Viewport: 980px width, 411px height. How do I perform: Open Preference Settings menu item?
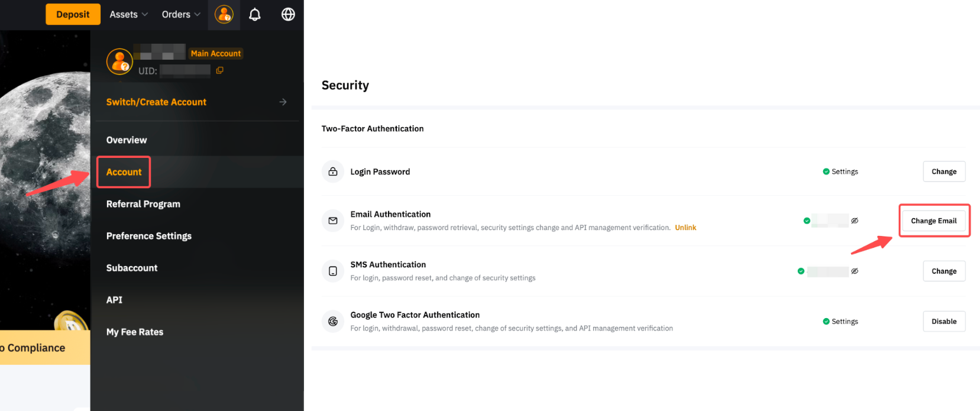tap(149, 236)
